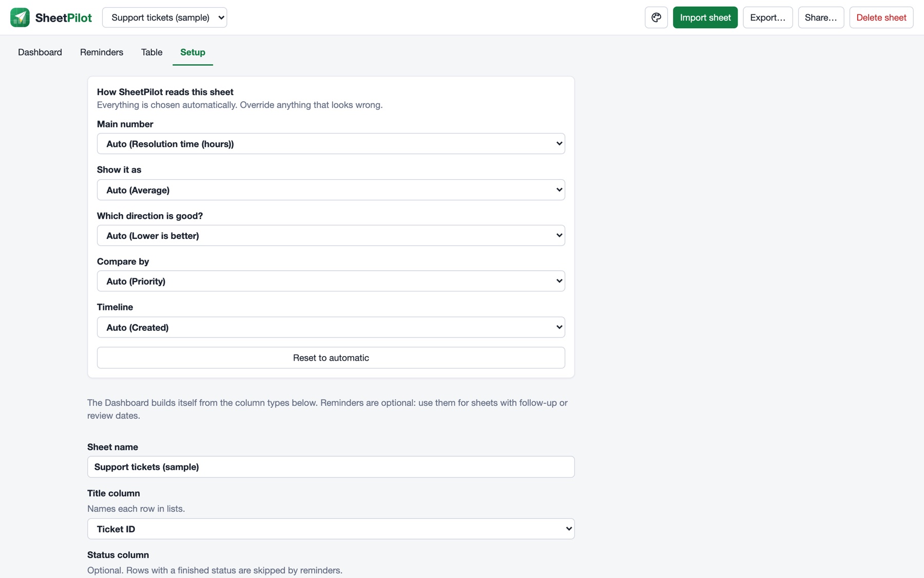Image resolution: width=924 pixels, height=578 pixels.
Task: Open the Export menu button
Action: click(768, 17)
